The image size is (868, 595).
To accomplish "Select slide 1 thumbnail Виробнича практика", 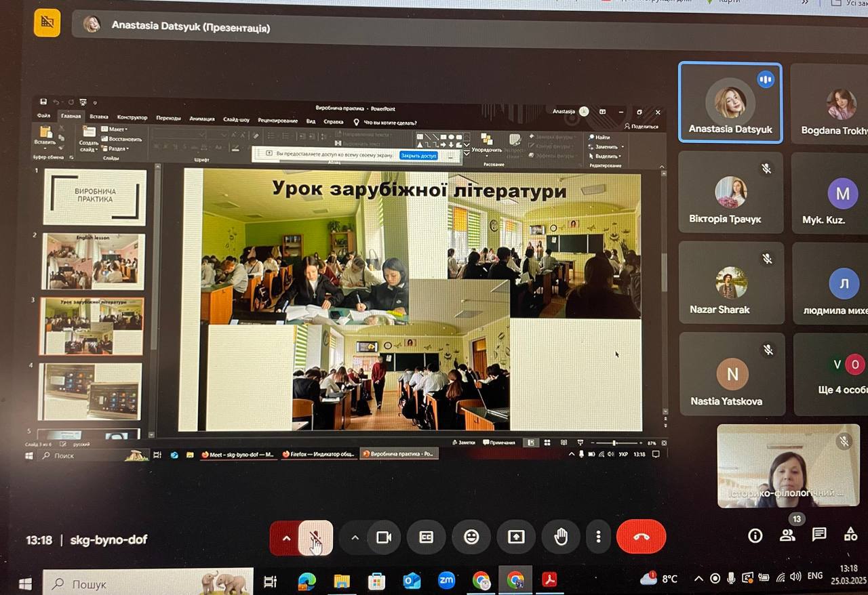I will (95, 197).
